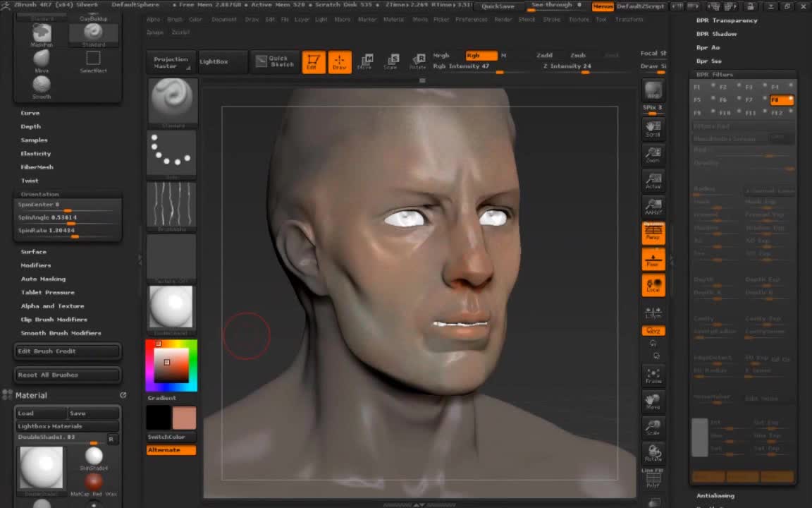Expand the Bpr Ao section
The width and height of the screenshot is (812, 508).
pyautogui.click(x=708, y=48)
